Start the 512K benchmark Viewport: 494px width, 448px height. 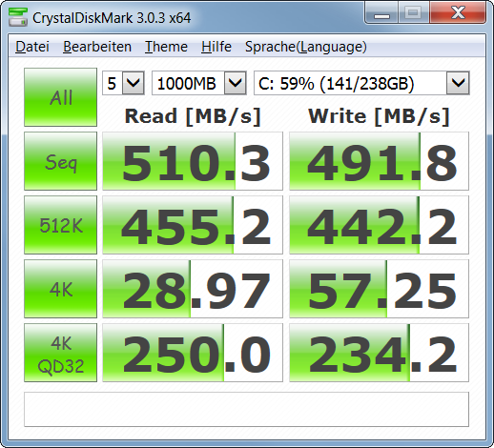[60, 225]
